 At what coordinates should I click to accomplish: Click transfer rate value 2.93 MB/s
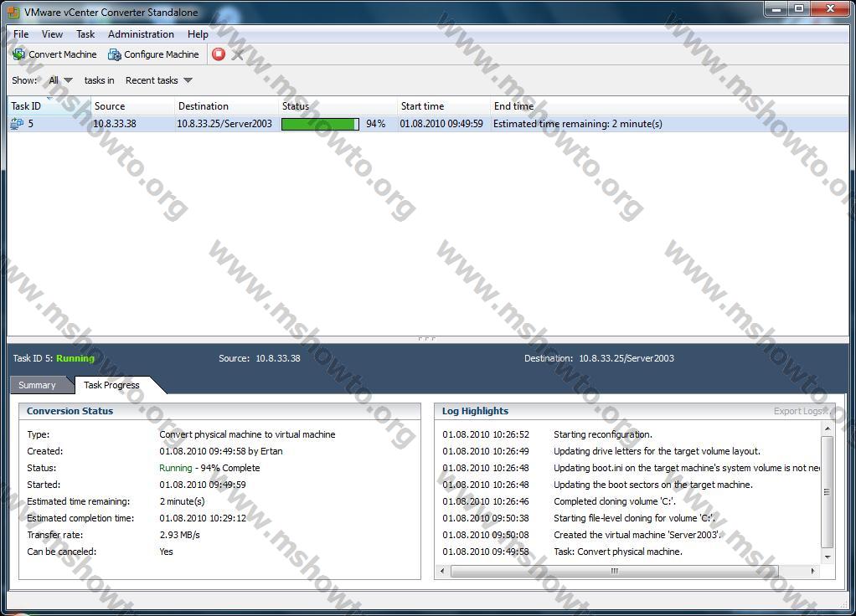click(179, 535)
